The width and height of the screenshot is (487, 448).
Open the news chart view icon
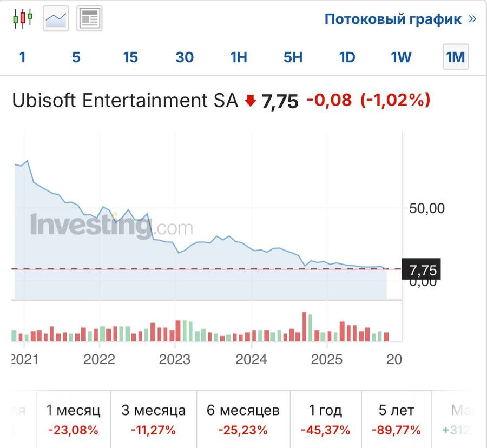click(88, 17)
